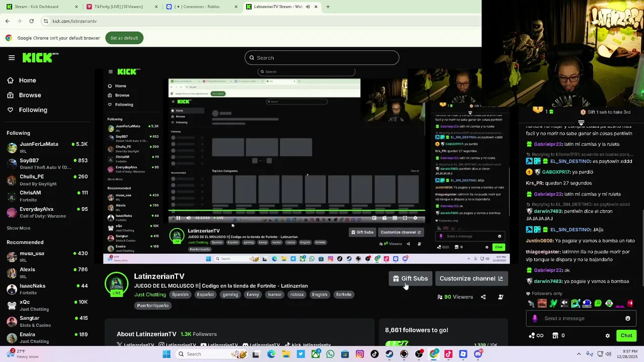Open IsaacNaks recommended channel
The width and height of the screenshot is (644, 362).
click(47, 289)
